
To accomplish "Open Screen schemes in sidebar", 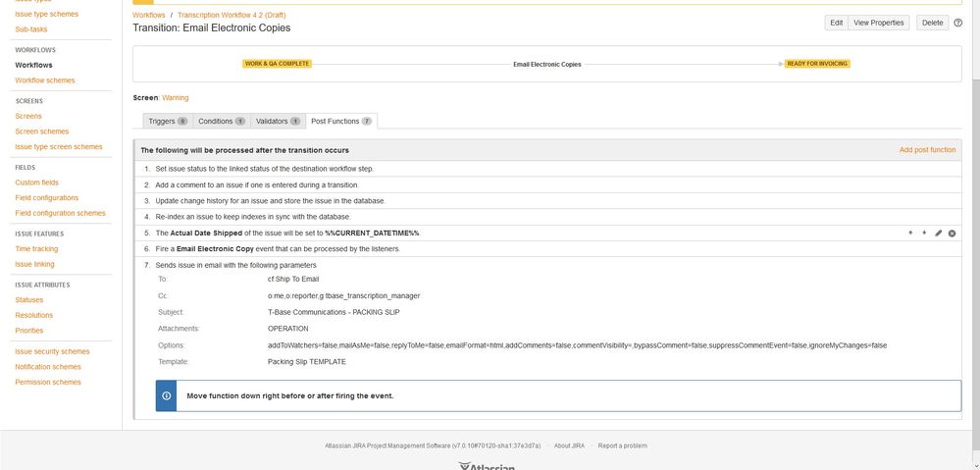I will (x=42, y=131).
